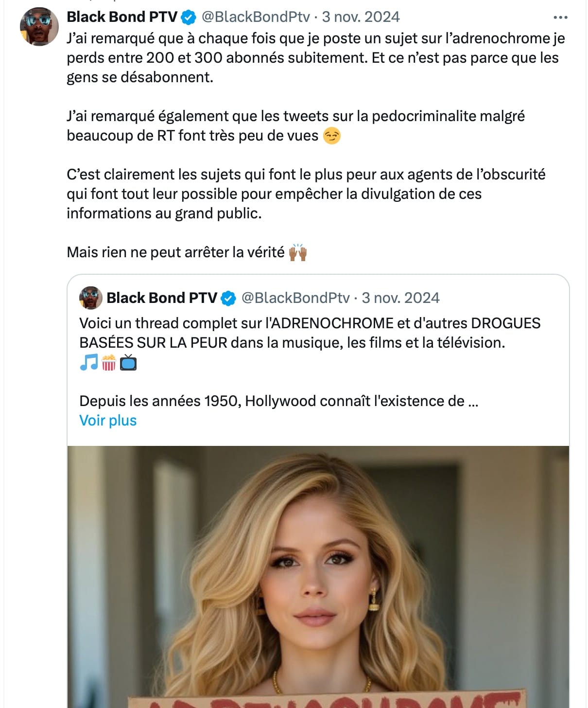Open the Black Bond PTV name on the main tweet
This screenshot has height=708, width=588.
click(122, 17)
